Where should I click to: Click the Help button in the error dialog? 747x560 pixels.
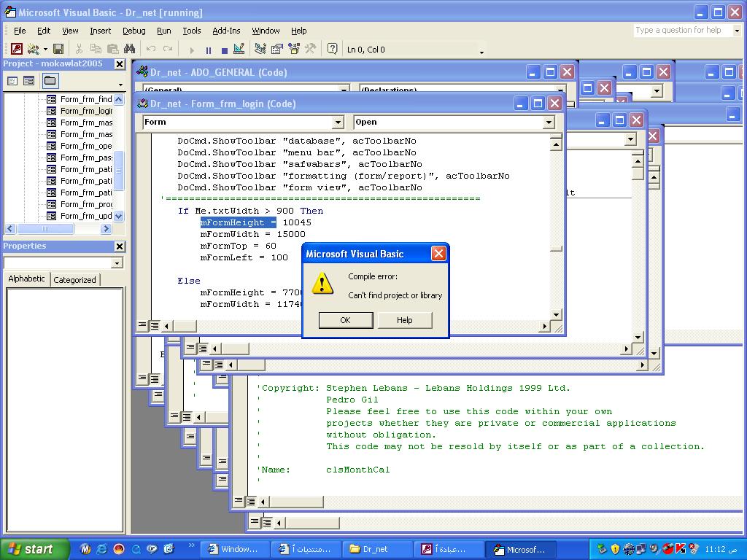(404, 320)
